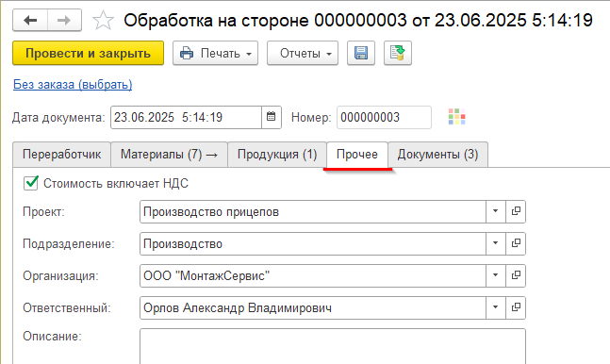
Task: Expand the Ответственный dropdown list
Action: [496, 307]
